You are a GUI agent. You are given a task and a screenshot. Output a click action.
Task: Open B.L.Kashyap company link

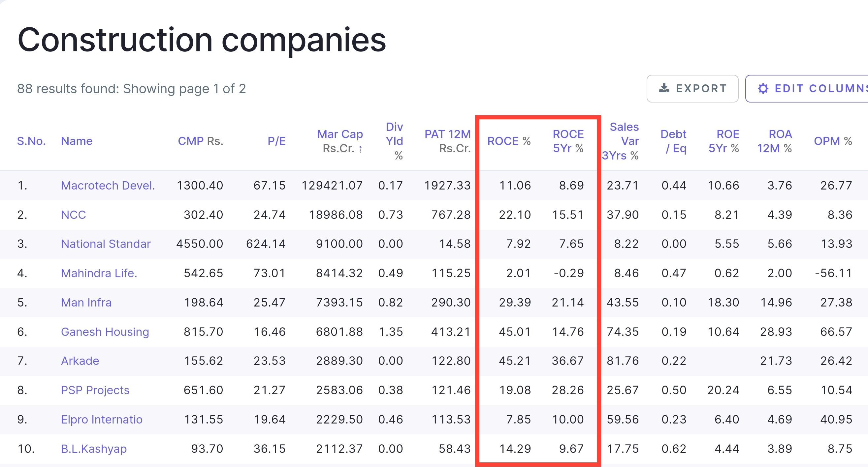(x=94, y=449)
